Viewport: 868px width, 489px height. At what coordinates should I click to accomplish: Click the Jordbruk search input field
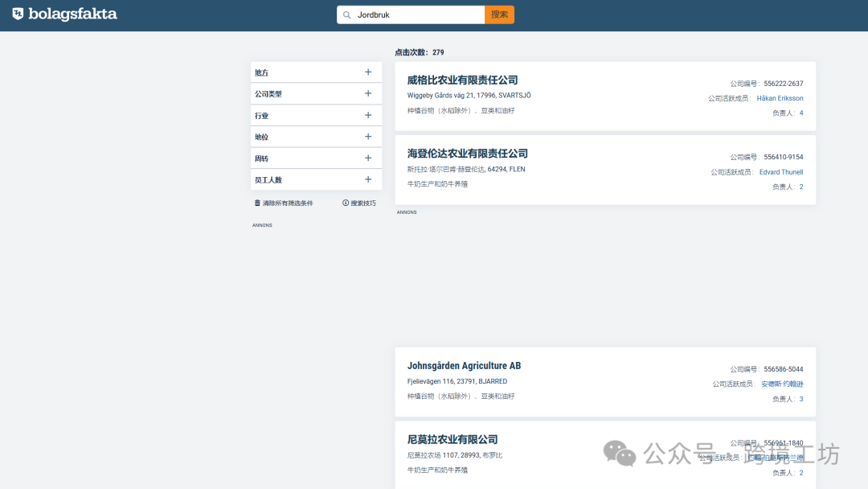[x=418, y=14]
